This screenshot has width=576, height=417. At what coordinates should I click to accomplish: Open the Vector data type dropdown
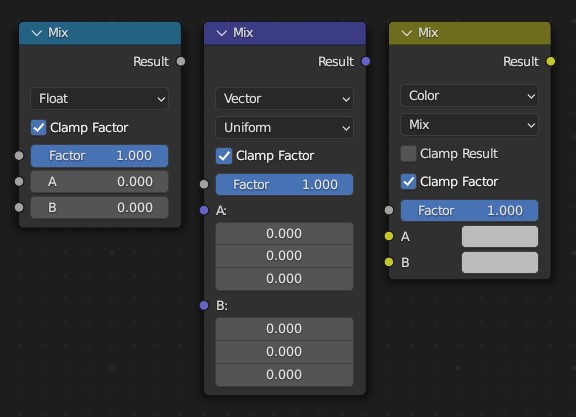[x=284, y=98]
